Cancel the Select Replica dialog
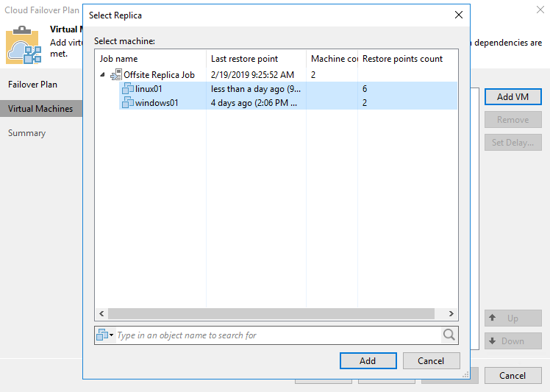 pyautogui.click(x=431, y=360)
